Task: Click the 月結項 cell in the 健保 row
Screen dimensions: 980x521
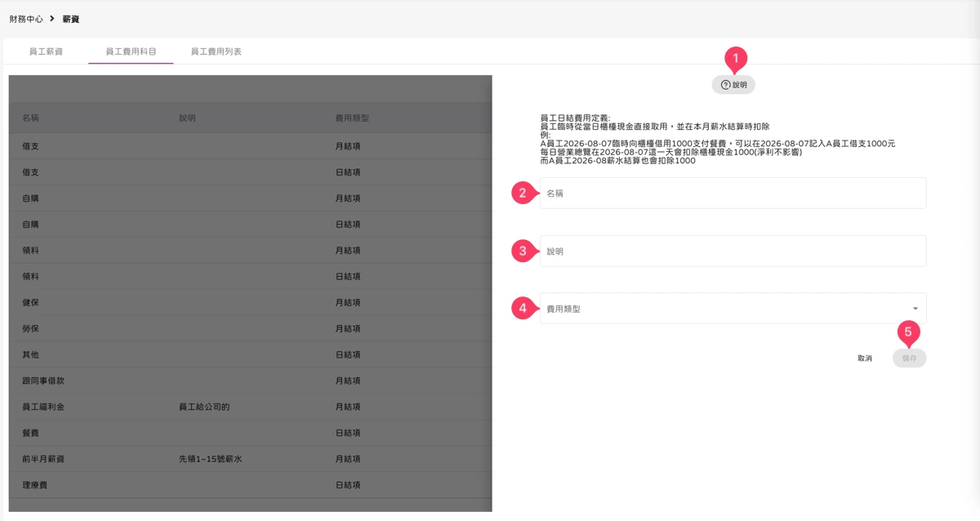Action: point(348,303)
